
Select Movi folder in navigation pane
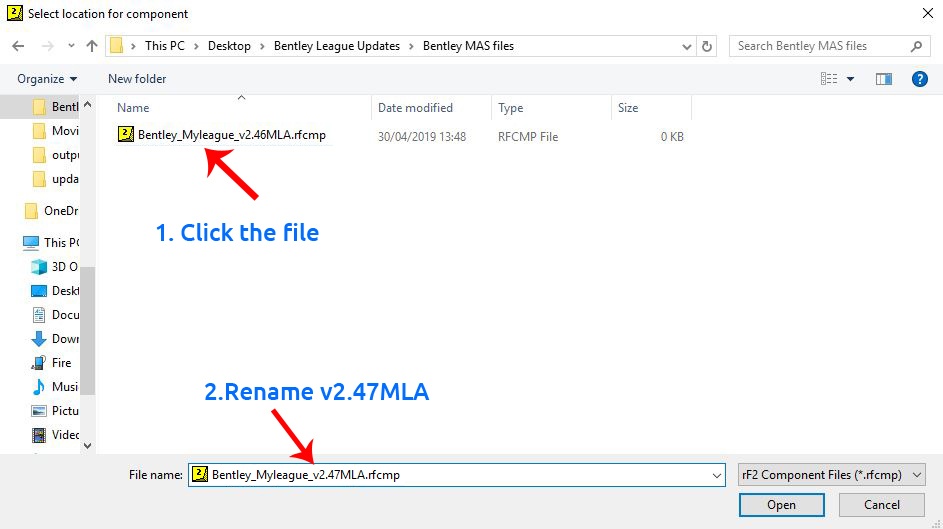[x=55, y=130]
